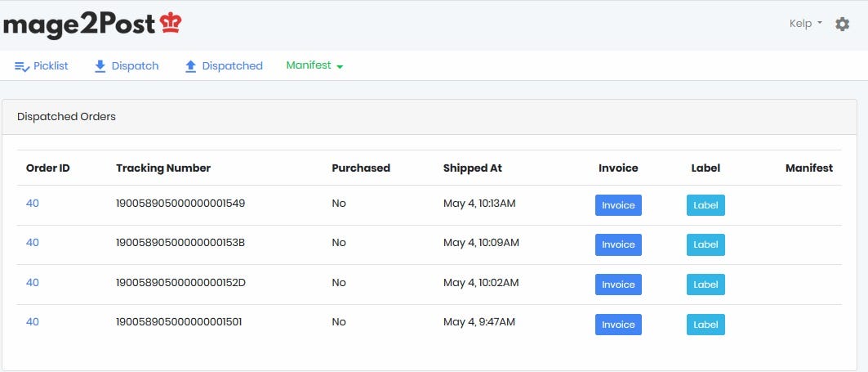Go to the Picklist tab
The height and width of the screenshot is (372, 868).
(x=42, y=66)
